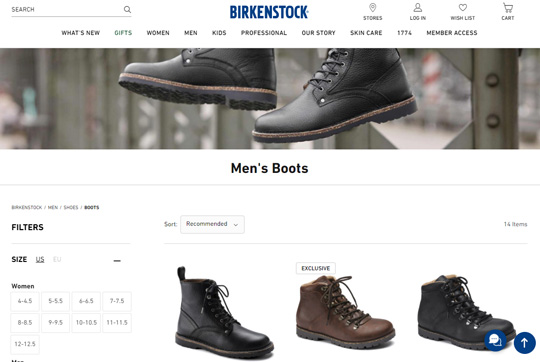Select women's size 9-9.5

[x=55, y=323]
